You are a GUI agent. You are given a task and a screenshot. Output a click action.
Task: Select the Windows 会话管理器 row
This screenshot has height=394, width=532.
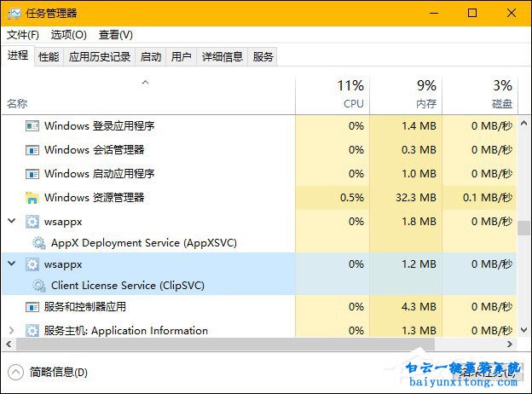[x=259, y=150]
